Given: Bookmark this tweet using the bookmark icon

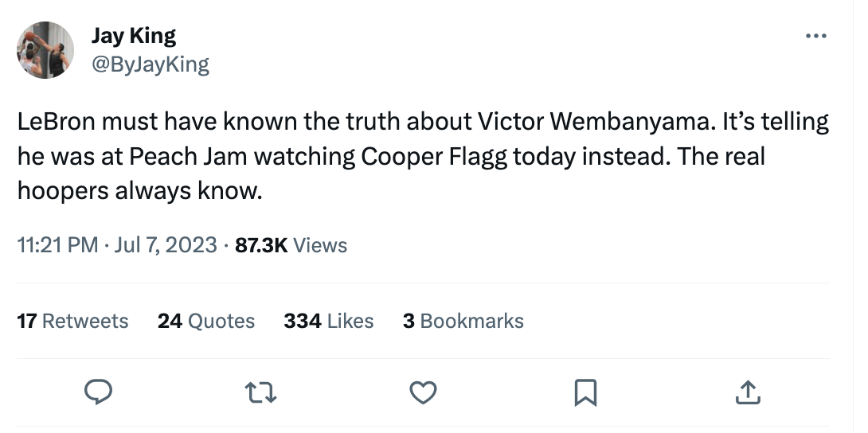Looking at the screenshot, I should (x=585, y=391).
